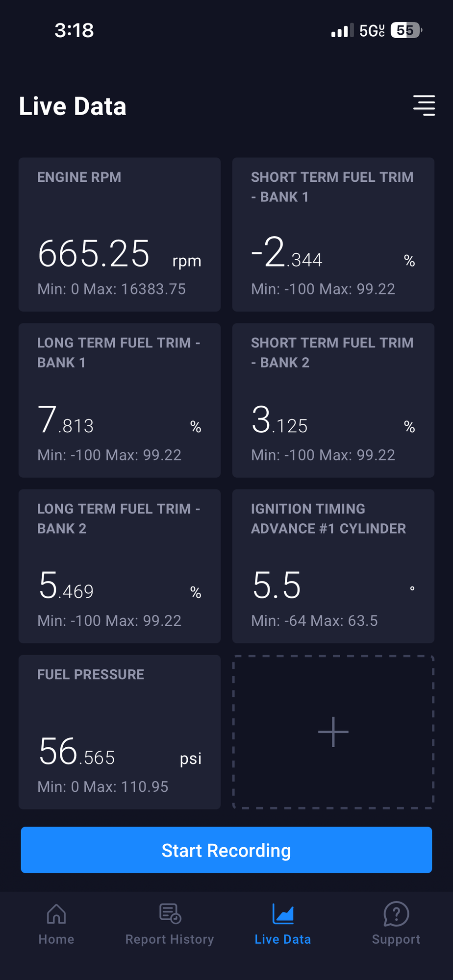Select the Engine RPM data card

tap(120, 234)
